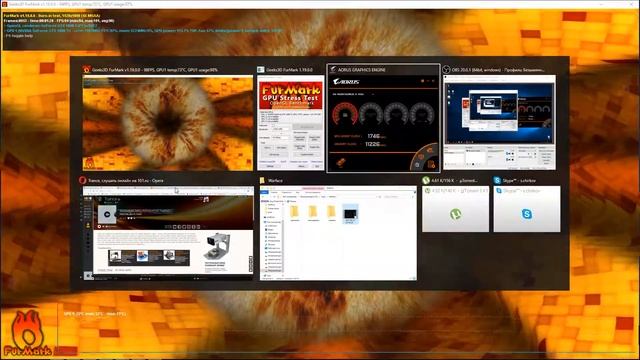This screenshot has width=640, height=360.
Task: Switch to the FurMark burn-in test window preview
Action: 168,123
